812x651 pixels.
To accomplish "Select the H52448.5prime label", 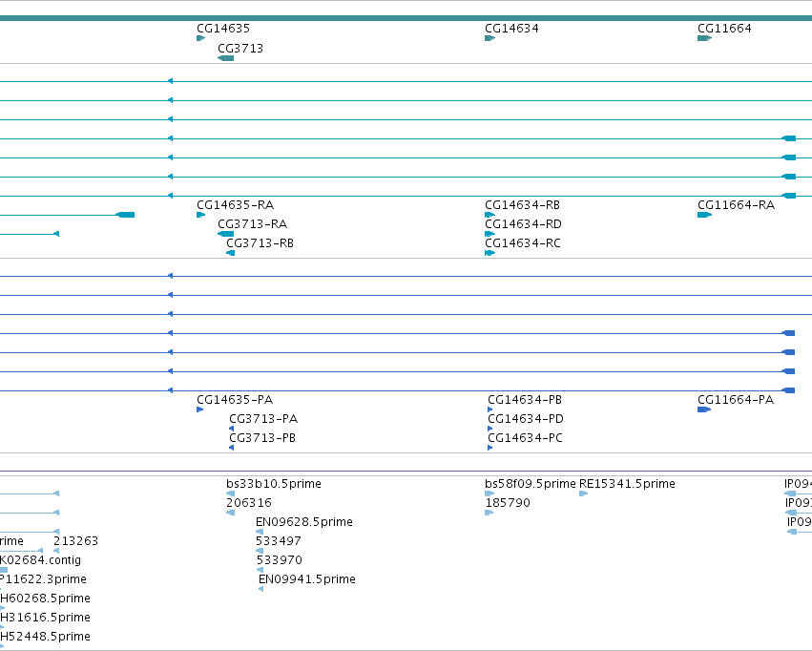I will click(45, 637).
